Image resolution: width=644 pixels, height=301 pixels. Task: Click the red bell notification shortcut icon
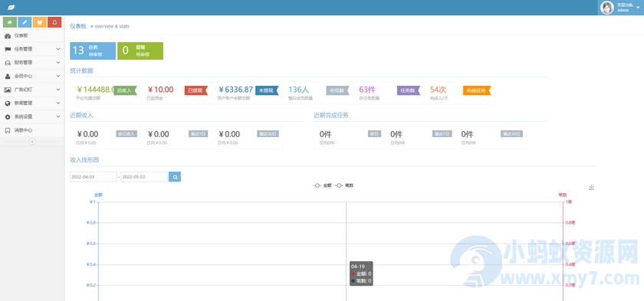pos(54,22)
